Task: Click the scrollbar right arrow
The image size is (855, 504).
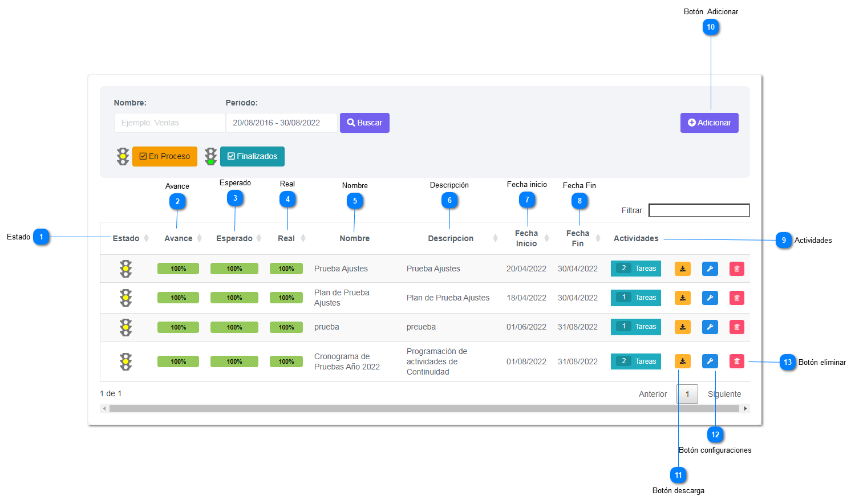Action: (745, 408)
